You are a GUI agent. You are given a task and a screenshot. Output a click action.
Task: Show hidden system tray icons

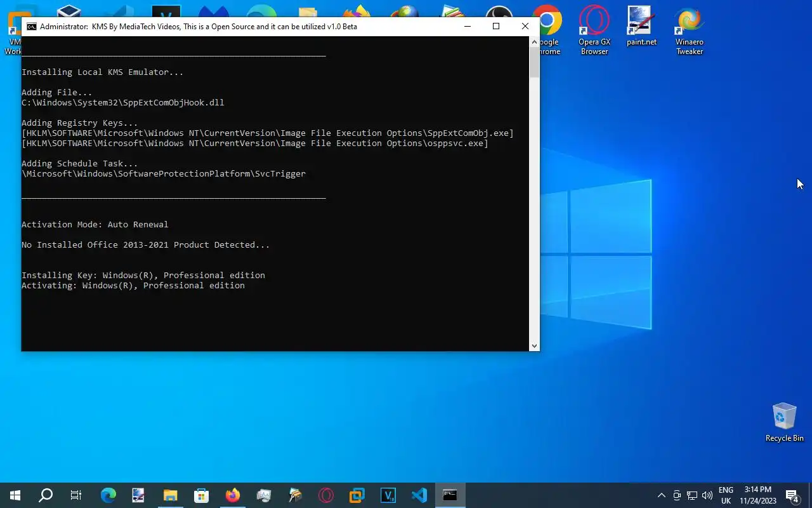(x=662, y=495)
